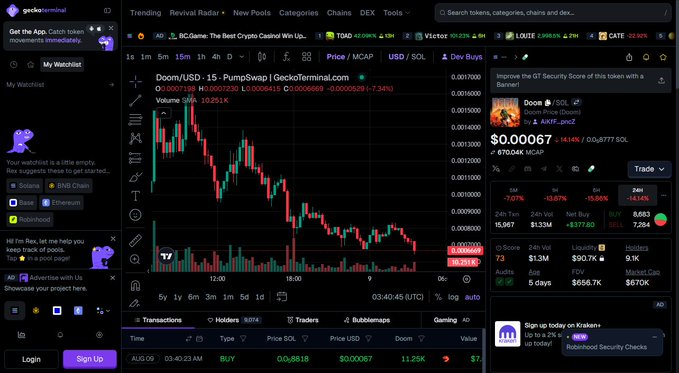
Task: Add Doom to watchlist with the star
Action: (x=663, y=57)
